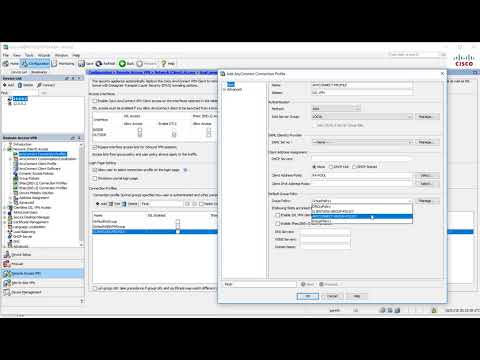
Task: Toggle Shutdown portal login page checkbox
Action: (x=95, y=178)
